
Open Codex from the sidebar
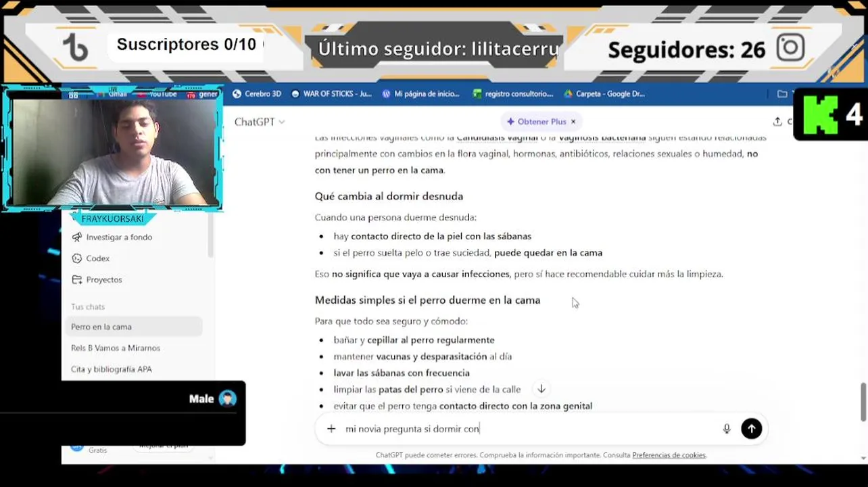(x=98, y=258)
